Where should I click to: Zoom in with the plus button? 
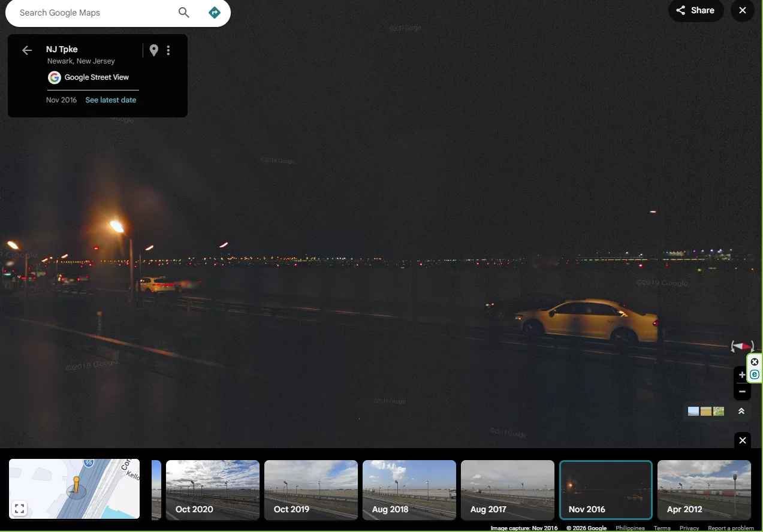coord(742,375)
